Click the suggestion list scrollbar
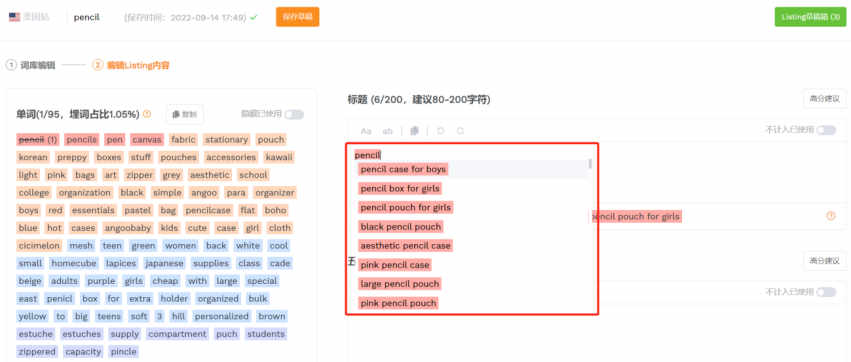 (589, 163)
